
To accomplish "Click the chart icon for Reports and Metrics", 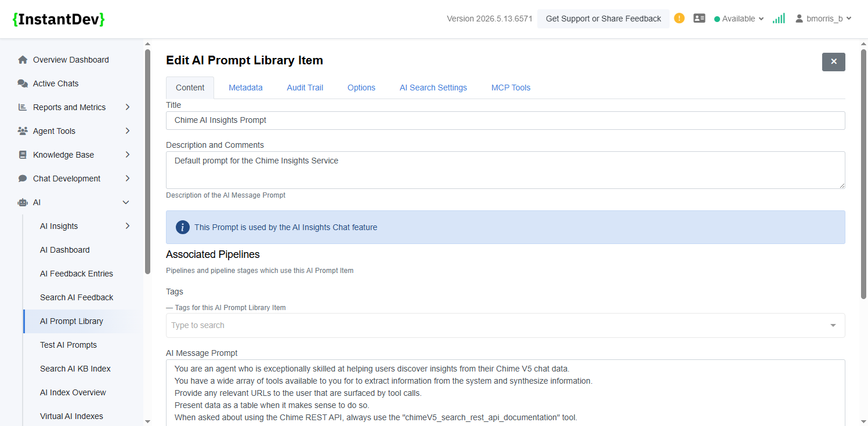I will point(23,107).
